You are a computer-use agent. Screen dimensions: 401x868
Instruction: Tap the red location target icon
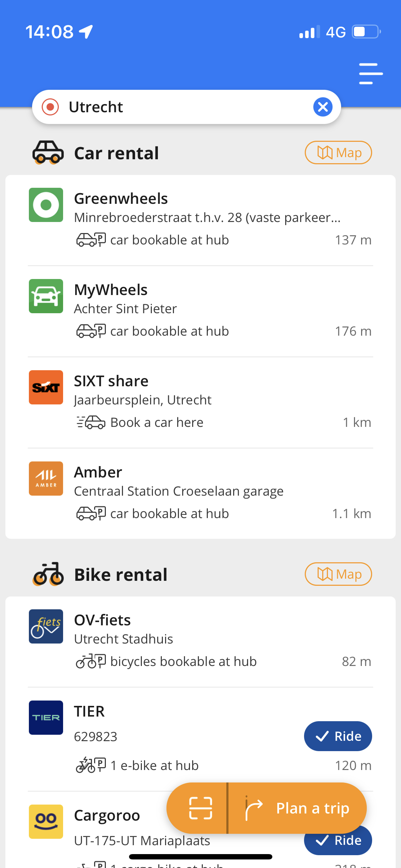tap(50, 107)
